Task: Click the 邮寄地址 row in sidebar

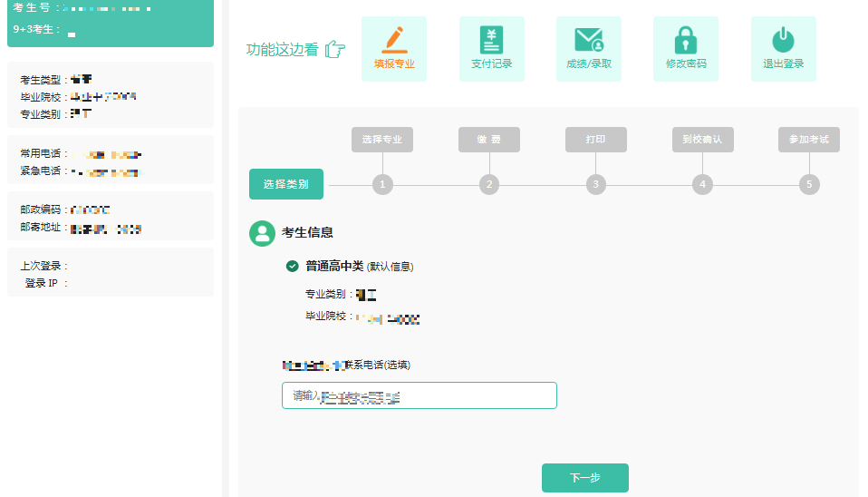Action: click(81, 228)
